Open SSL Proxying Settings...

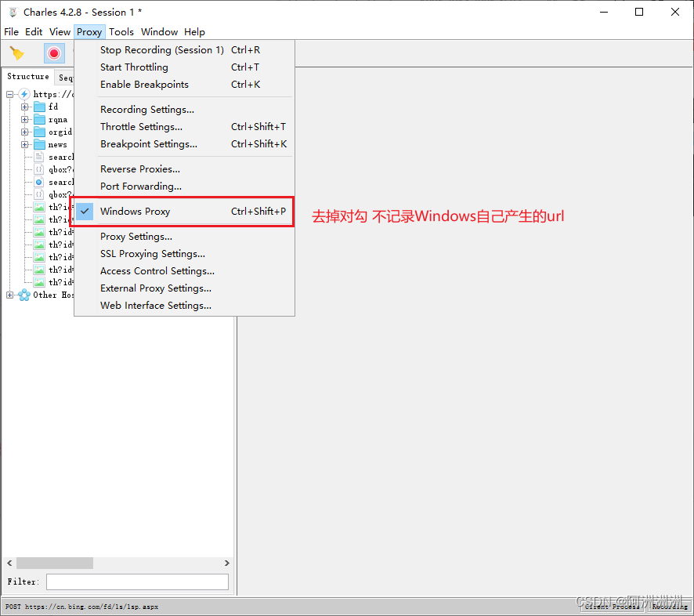(185, 254)
